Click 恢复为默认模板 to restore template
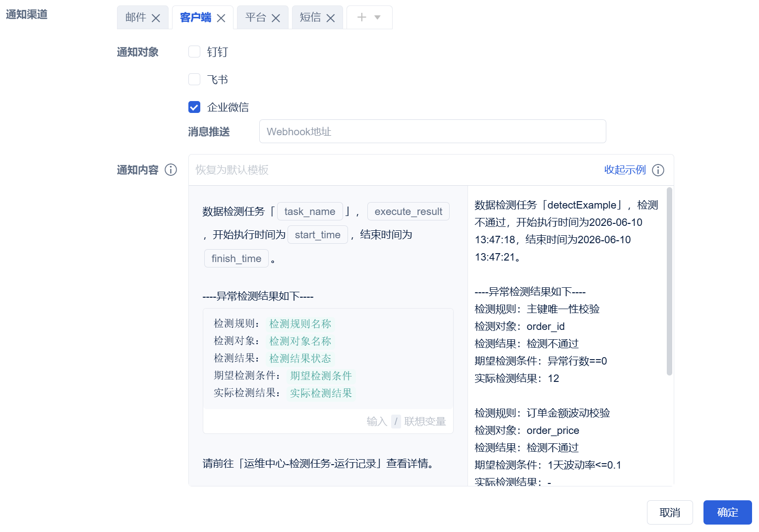This screenshot has height=532, width=759. tap(232, 170)
